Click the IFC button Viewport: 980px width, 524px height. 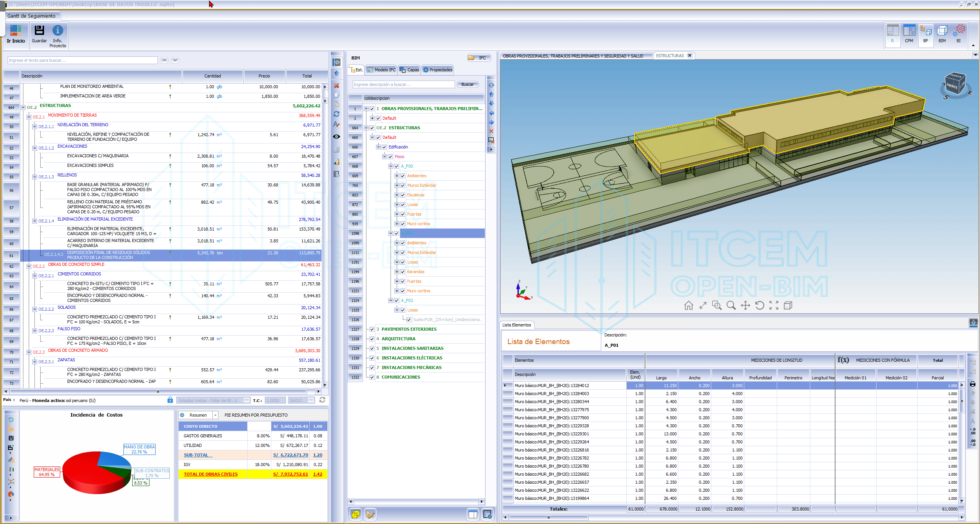coord(478,58)
